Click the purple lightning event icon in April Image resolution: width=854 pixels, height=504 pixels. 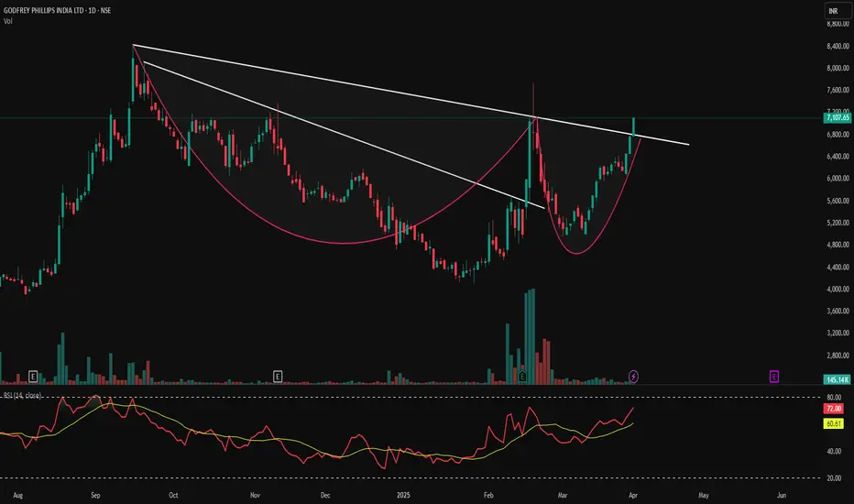pos(633,376)
